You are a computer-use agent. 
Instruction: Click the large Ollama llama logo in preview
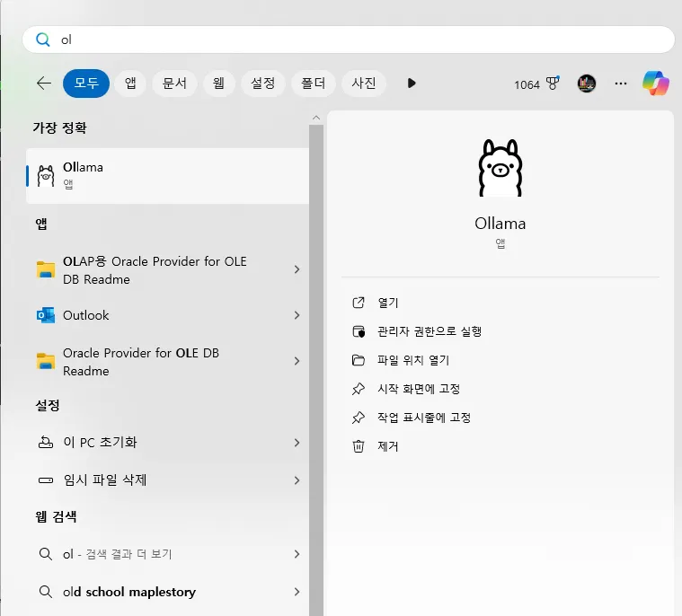tap(500, 168)
